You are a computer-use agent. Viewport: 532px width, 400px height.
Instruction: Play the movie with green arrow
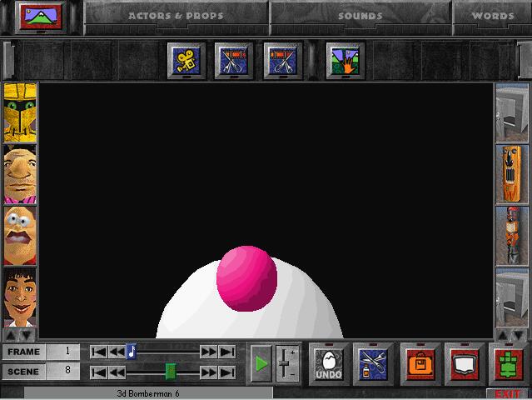(261, 363)
